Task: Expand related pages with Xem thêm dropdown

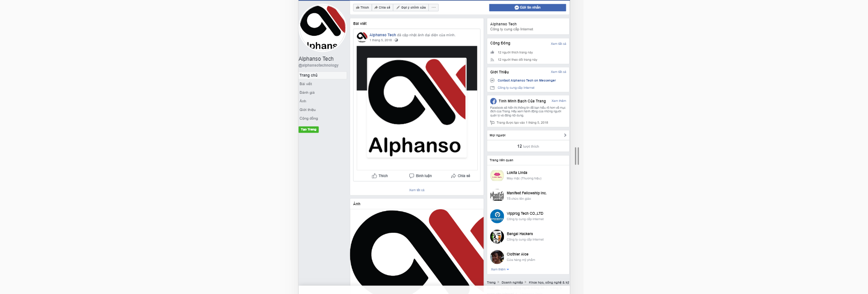Action: [x=500, y=269]
